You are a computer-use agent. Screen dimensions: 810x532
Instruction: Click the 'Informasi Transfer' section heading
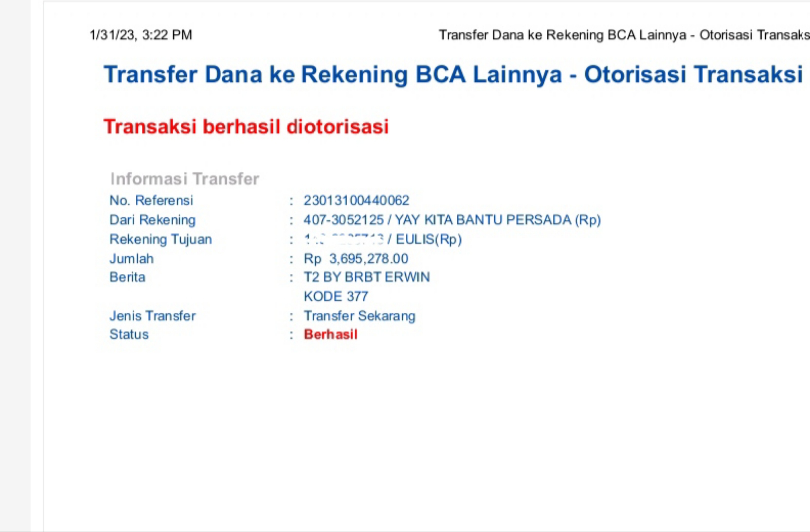[x=184, y=179]
